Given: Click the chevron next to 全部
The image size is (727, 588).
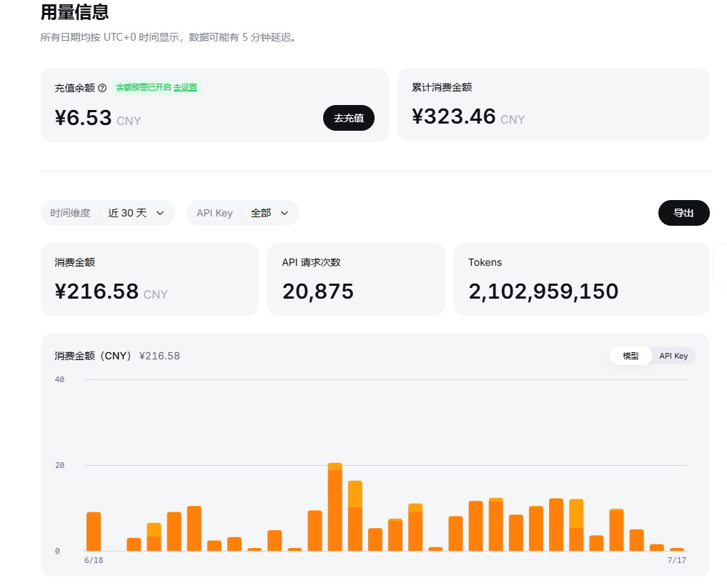Looking at the screenshot, I should (x=285, y=213).
